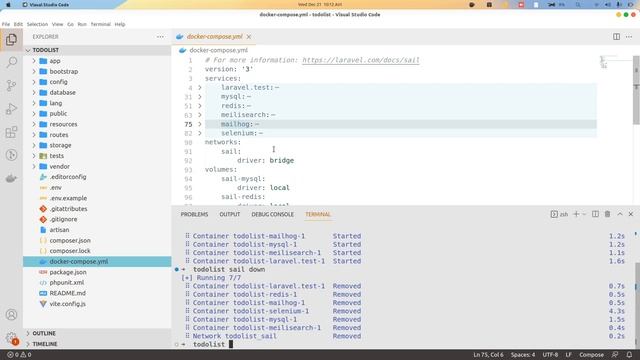Split the editor to the right
640x360 pixels.
616,37
